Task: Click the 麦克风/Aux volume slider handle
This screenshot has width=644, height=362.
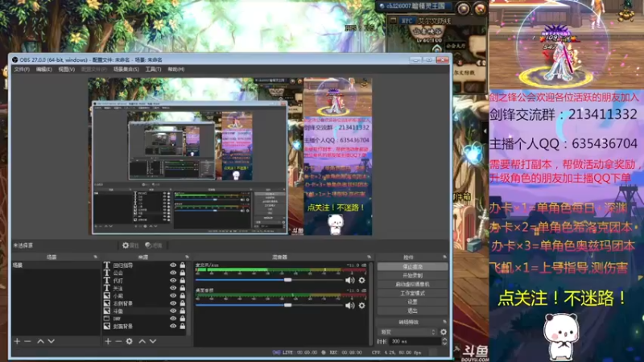Action: tap(288, 280)
